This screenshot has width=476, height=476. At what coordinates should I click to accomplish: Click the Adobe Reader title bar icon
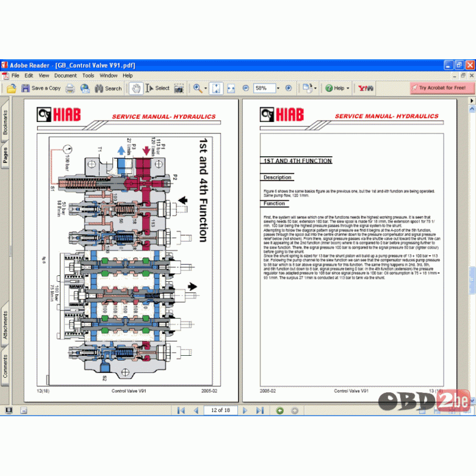4,65
